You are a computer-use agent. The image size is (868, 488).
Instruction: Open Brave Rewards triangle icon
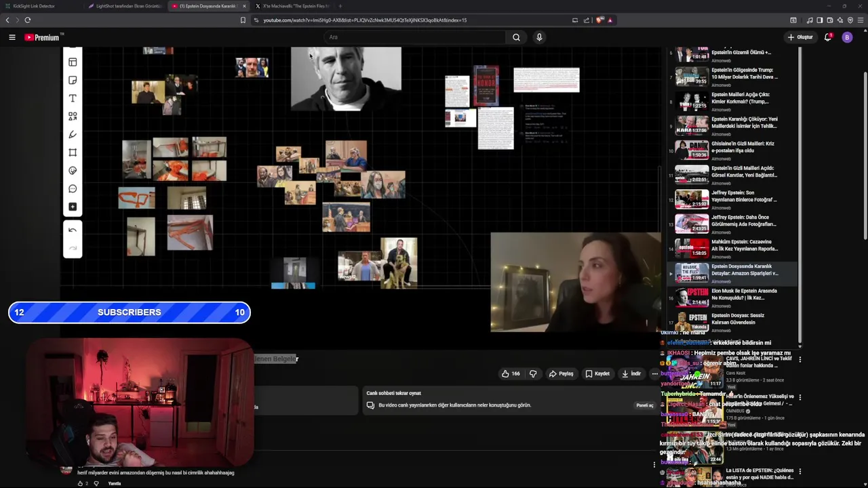(x=610, y=20)
